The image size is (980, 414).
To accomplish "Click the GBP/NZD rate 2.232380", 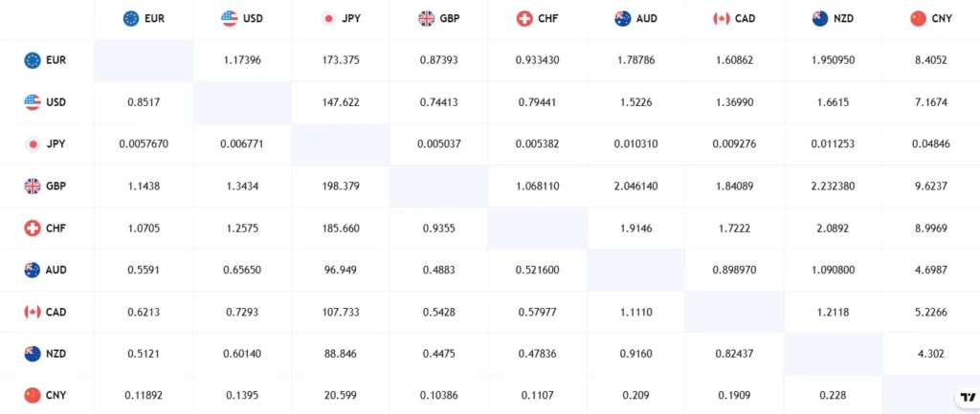I will click(x=832, y=186).
